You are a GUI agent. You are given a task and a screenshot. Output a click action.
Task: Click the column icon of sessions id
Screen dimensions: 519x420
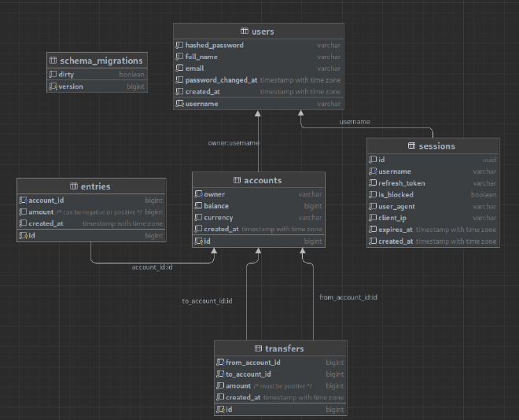pyautogui.click(x=373, y=160)
